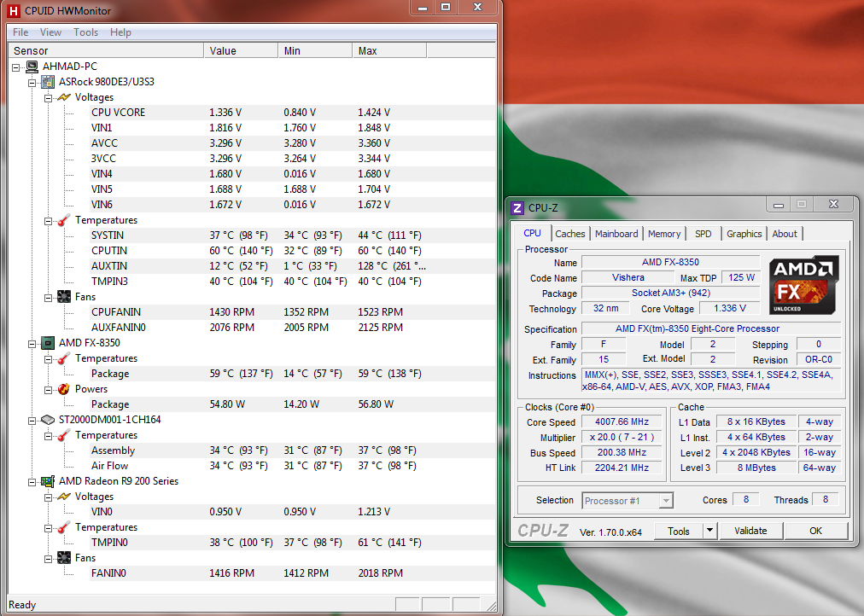Click the thermometer icon under ST2000DM001 drive
This screenshot has width=864, height=616.
[64, 435]
